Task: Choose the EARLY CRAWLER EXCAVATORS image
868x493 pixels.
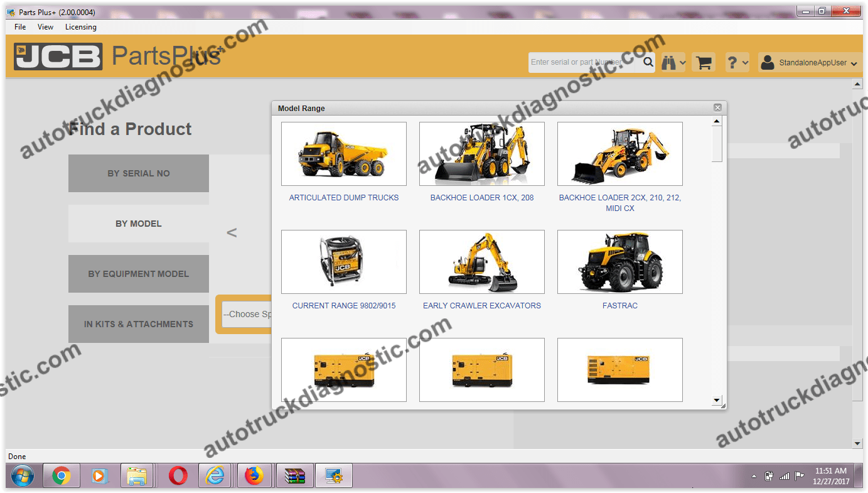Action: (x=481, y=262)
